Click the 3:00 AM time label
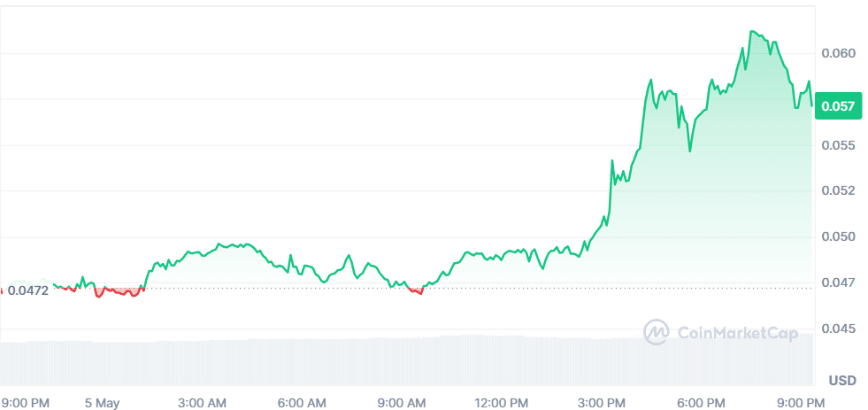The image size is (868, 410). tap(202, 403)
